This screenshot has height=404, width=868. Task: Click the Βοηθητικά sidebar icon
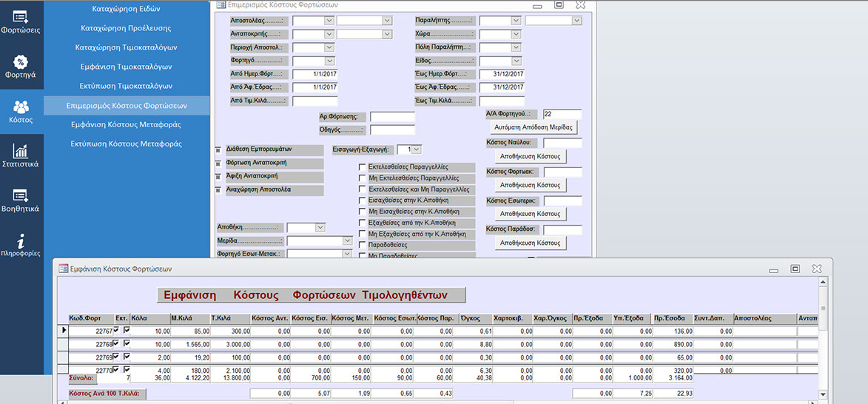(21, 200)
